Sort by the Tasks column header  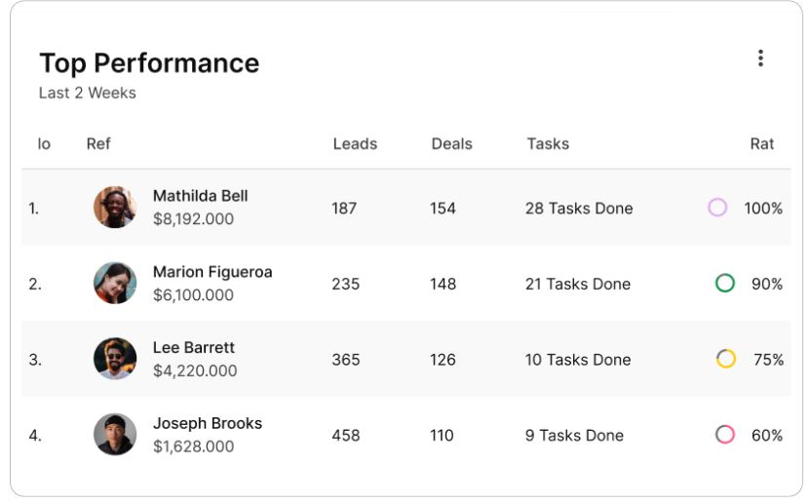point(548,144)
